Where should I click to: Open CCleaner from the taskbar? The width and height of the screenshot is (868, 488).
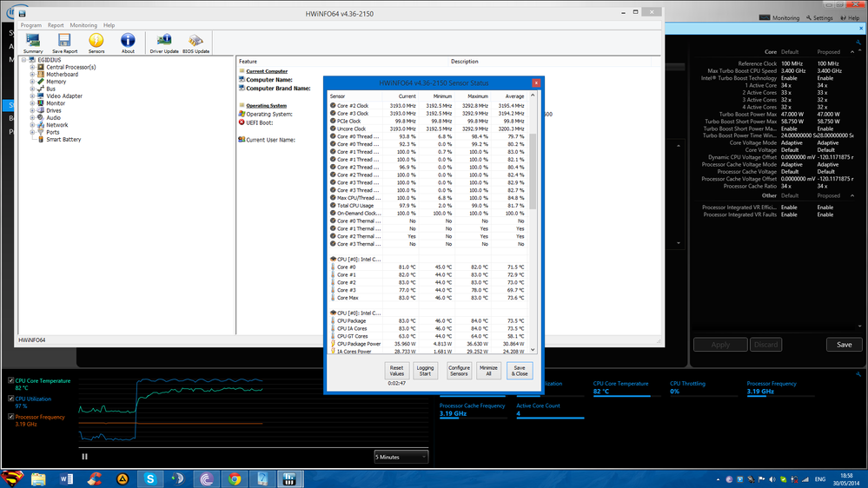(95, 478)
